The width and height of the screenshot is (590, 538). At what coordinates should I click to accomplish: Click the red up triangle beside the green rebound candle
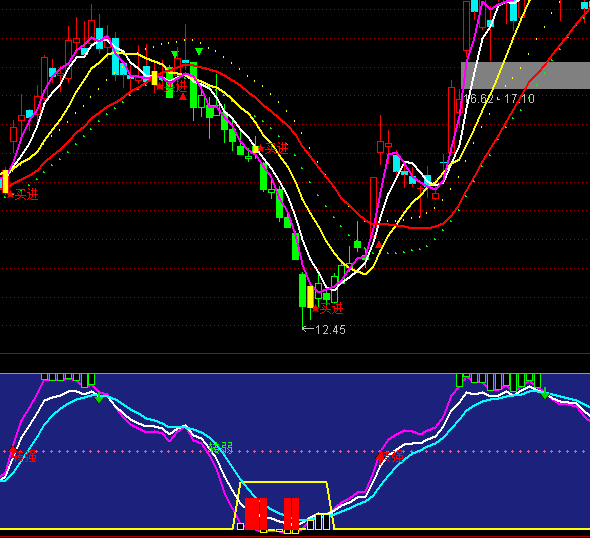click(379, 245)
